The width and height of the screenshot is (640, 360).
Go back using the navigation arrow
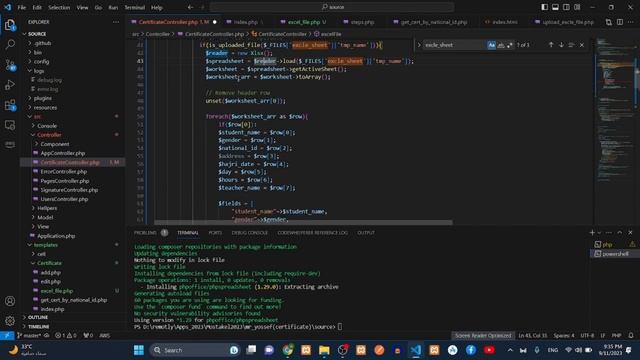click(x=190, y=7)
